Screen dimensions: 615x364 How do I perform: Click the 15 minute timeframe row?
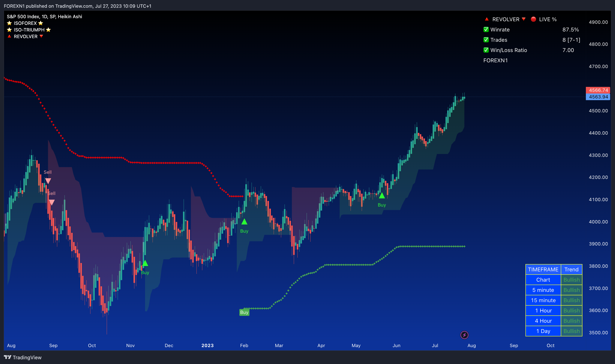[x=543, y=300]
